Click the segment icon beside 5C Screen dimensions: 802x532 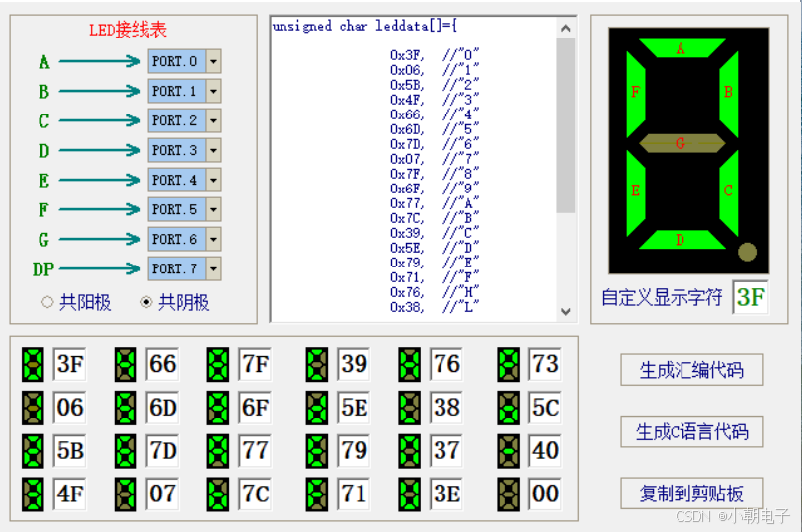(508, 408)
